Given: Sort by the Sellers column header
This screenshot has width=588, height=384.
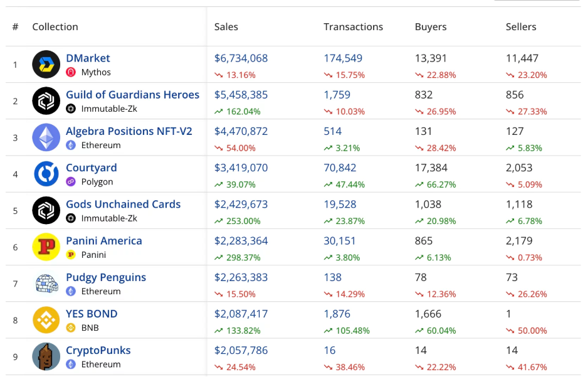Looking at the screenshot, I should click(x=521, y=27).
